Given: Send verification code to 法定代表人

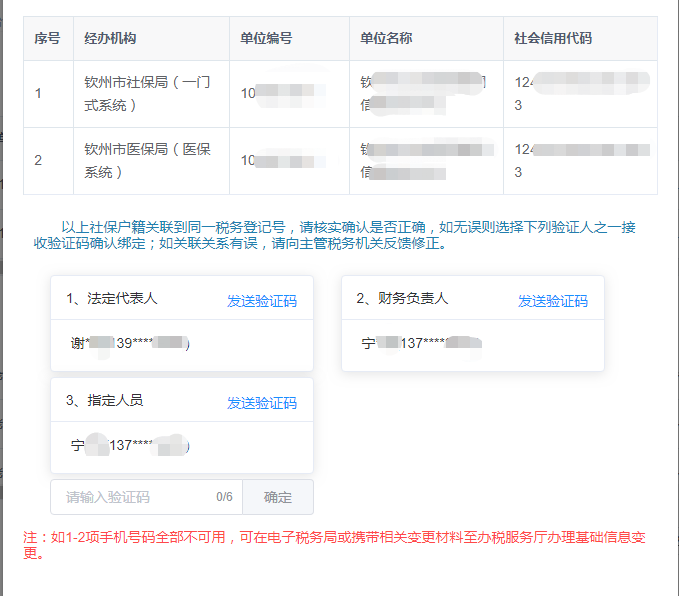Looking at the screenshot, I should coord(261,301).
